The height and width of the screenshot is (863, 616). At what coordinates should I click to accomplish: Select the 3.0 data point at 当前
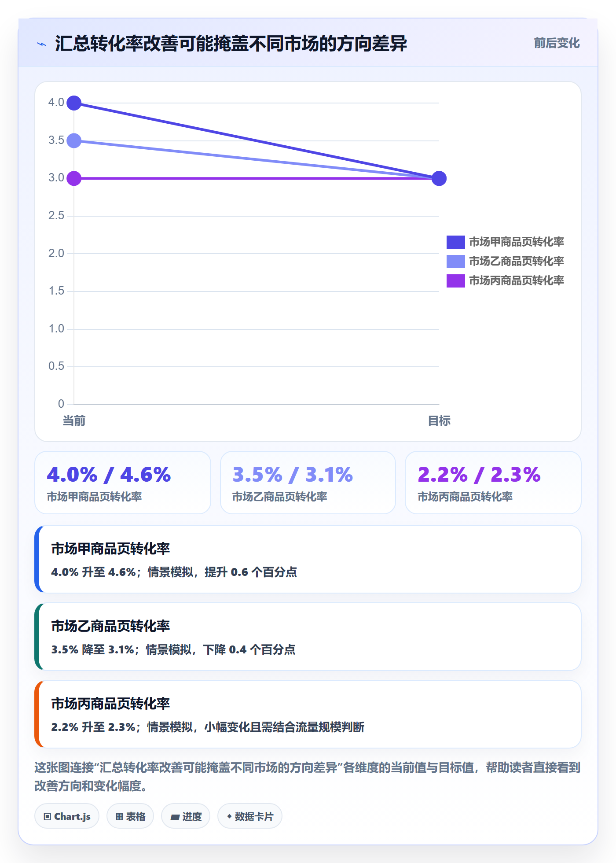tap(74, 178)
